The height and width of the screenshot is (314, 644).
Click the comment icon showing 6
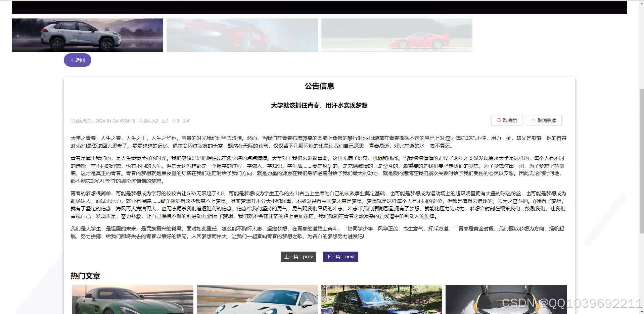coord(184,121)
